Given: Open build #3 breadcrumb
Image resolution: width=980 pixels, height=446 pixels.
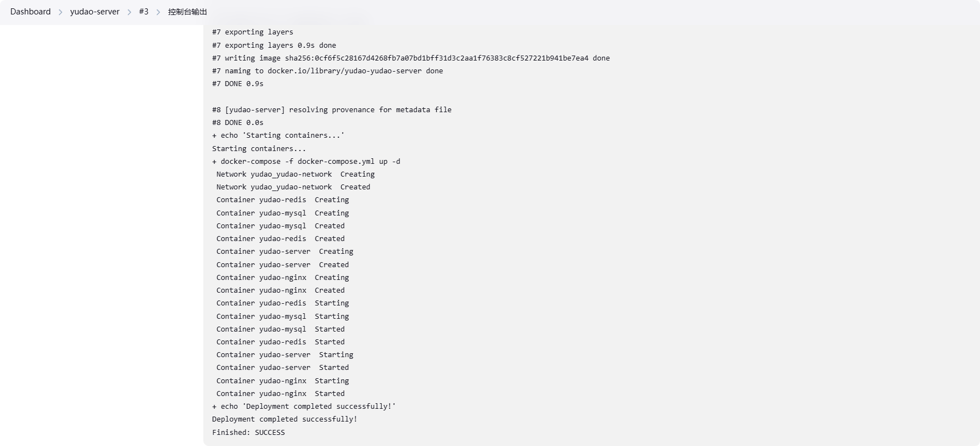Looking at the screenshot, I should [144, 12].
